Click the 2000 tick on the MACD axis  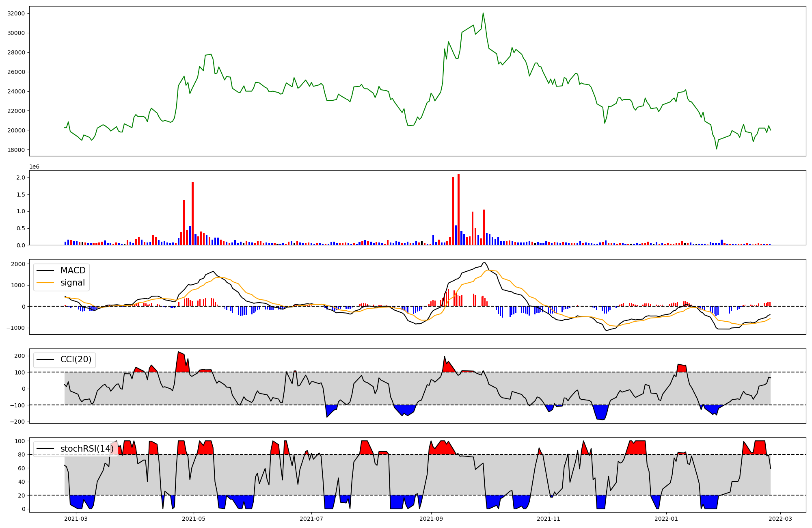click(19, 264)
